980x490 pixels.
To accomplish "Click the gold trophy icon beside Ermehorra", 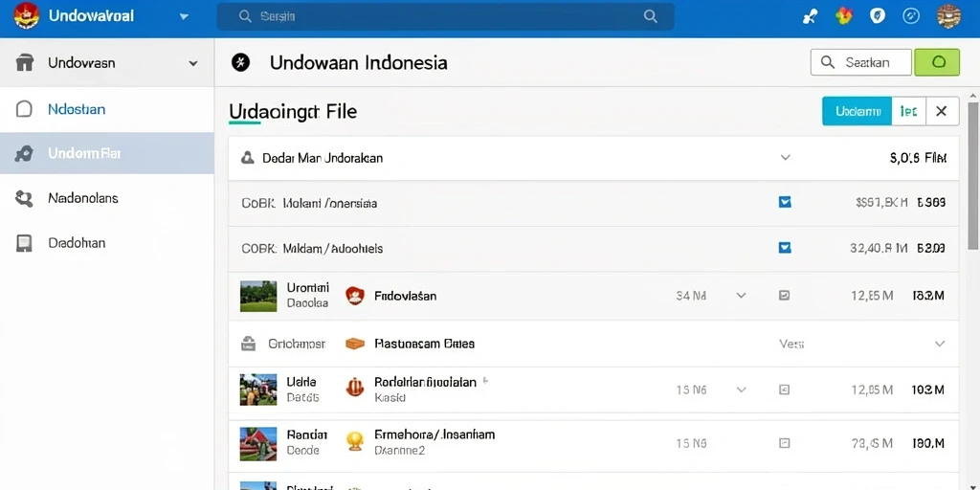I will coord(355,441).
